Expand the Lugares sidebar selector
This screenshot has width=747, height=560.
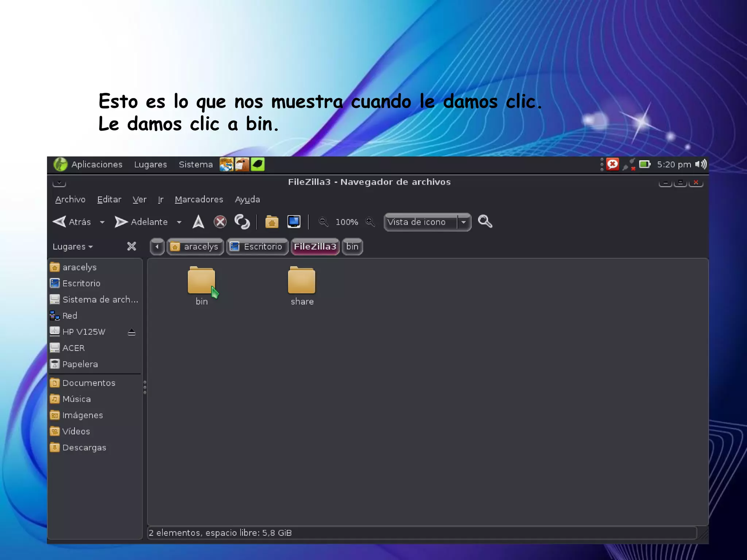point(73,246)
